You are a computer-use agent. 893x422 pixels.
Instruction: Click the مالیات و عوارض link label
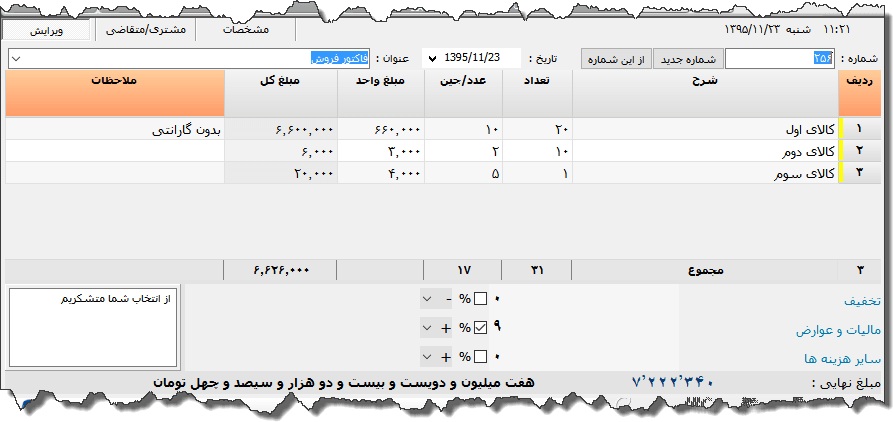pyautogui.click(x=838, y=330)
